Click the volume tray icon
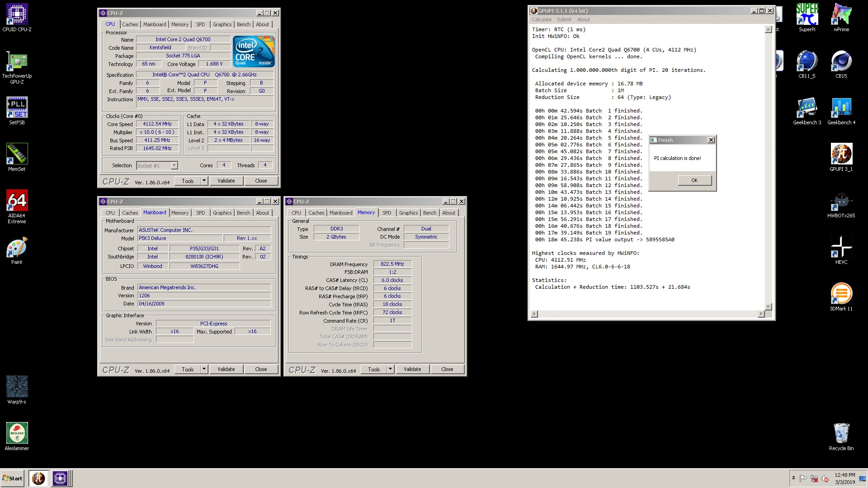The width and height of the screenshot is (868, 488). [x=825, y=479]
